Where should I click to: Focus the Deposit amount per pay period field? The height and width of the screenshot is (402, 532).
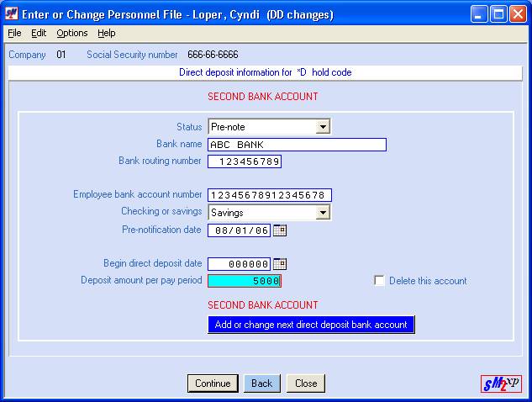click(244, 281)
